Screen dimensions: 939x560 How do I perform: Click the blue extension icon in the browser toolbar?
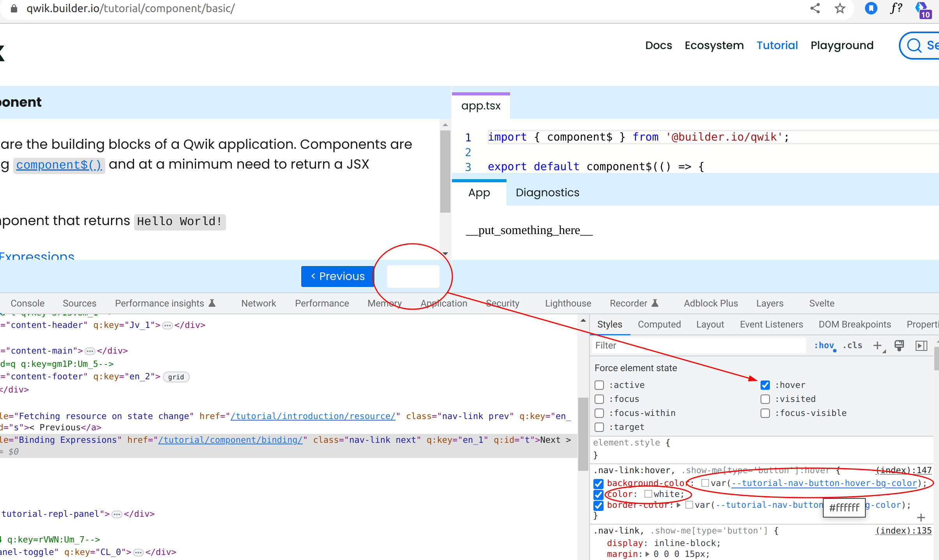(872, 8)
